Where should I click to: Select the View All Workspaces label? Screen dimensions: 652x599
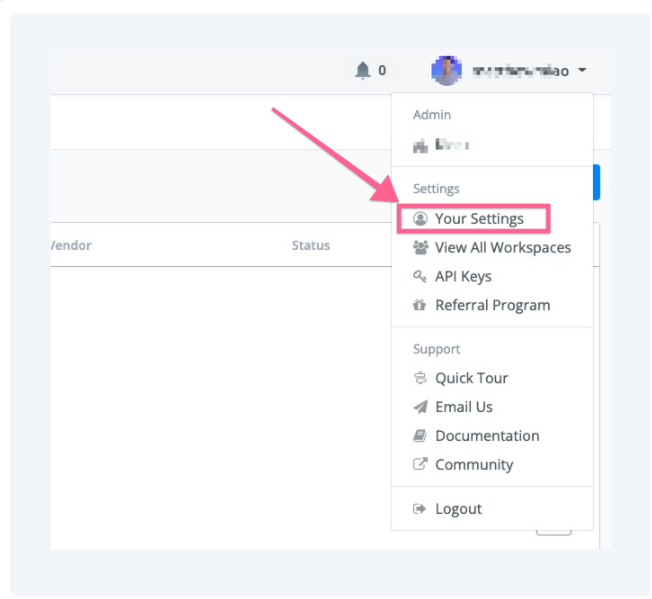point(503,247)
